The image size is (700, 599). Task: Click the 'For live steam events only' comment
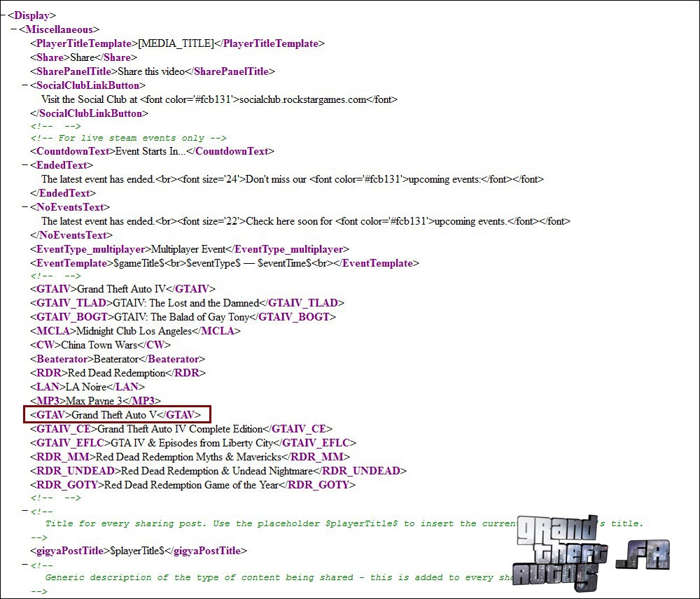(129, 138)
